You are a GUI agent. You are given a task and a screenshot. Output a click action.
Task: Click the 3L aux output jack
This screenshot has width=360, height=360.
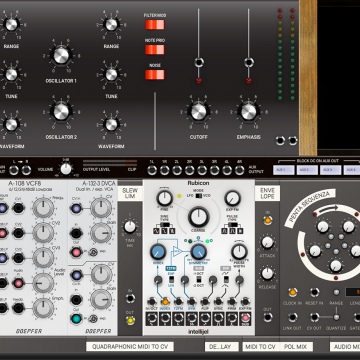pyautogui.click(x=202, y=170)
